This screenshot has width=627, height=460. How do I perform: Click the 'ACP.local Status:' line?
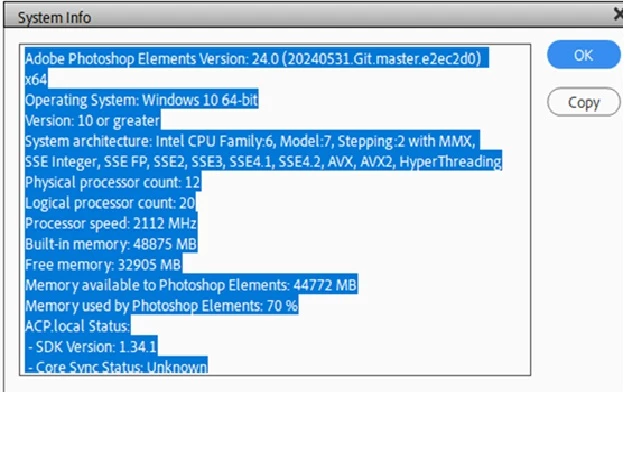click(78, 326)
